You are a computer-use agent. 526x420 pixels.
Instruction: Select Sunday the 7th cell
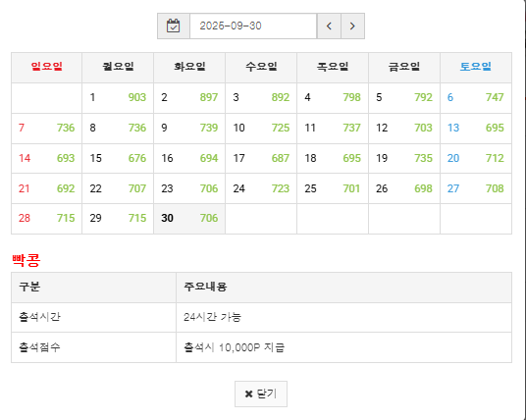[x=47, y=129]
